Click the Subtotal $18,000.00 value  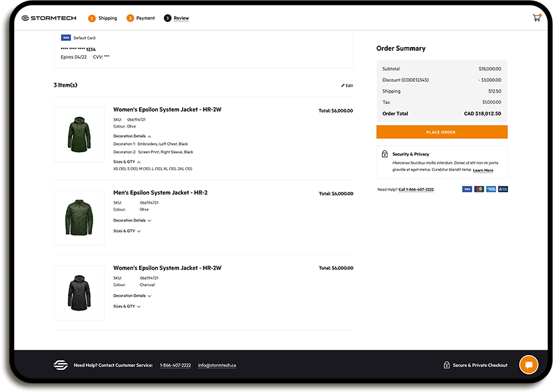click(x=490, y=68)
